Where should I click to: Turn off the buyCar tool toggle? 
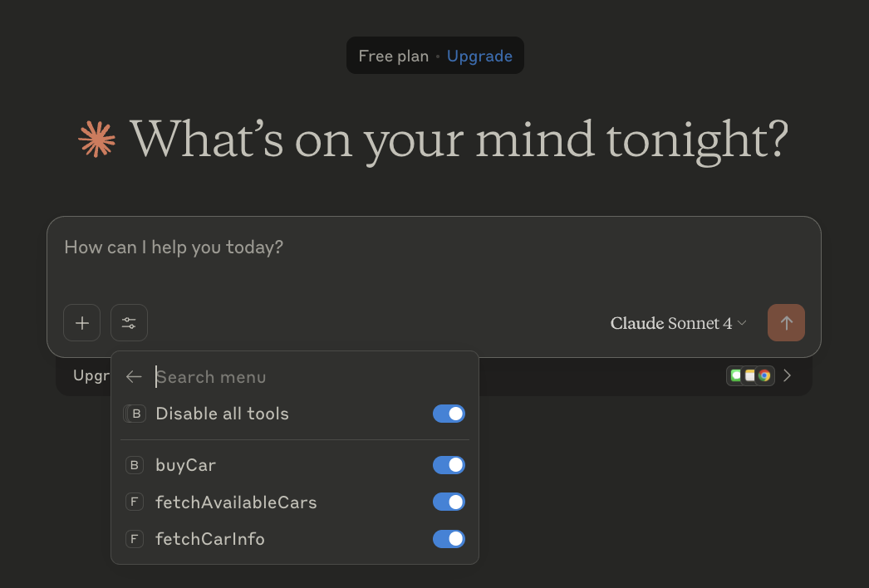tap(449, 465)
